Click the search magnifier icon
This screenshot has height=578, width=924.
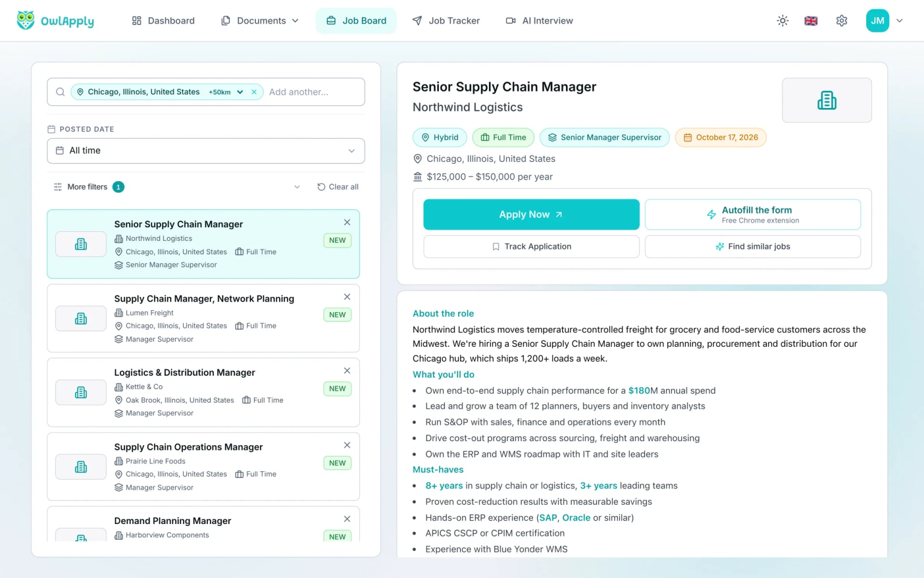tap(60, 92)
